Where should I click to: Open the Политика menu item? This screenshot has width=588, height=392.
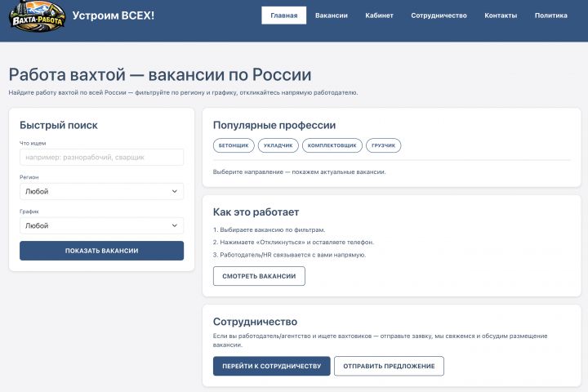(551, 16)
